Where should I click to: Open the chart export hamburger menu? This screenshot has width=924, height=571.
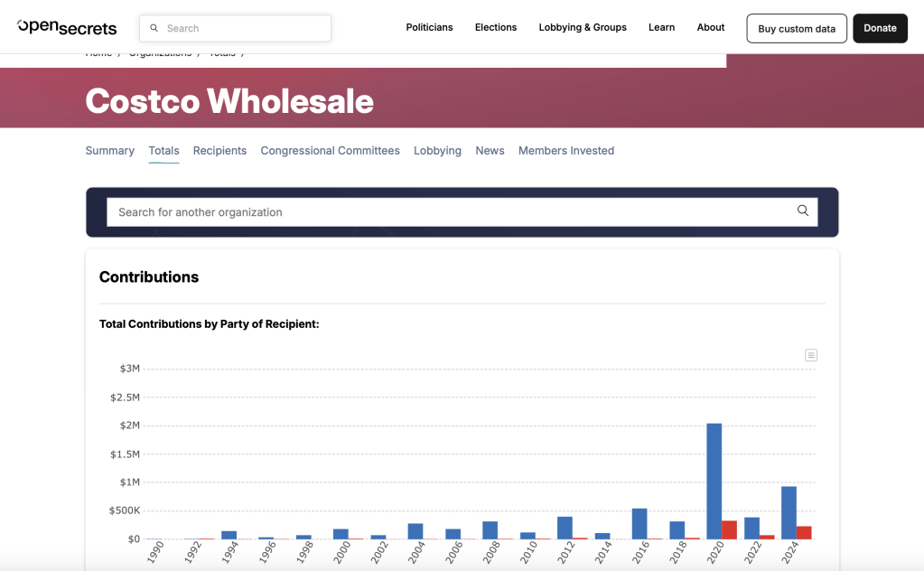(x=811, y=355)
